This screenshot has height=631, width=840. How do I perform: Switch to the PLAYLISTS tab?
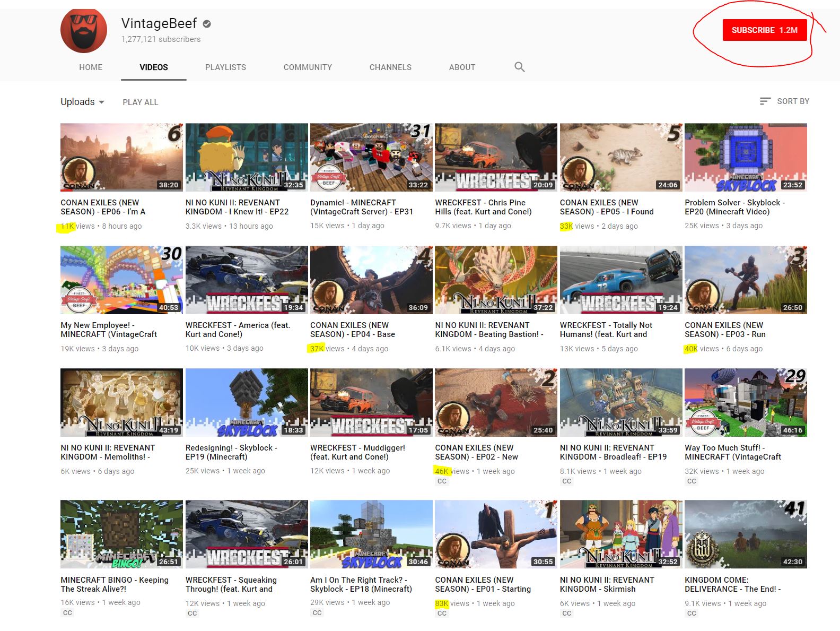pyautogui.click(x=226, y=67)
